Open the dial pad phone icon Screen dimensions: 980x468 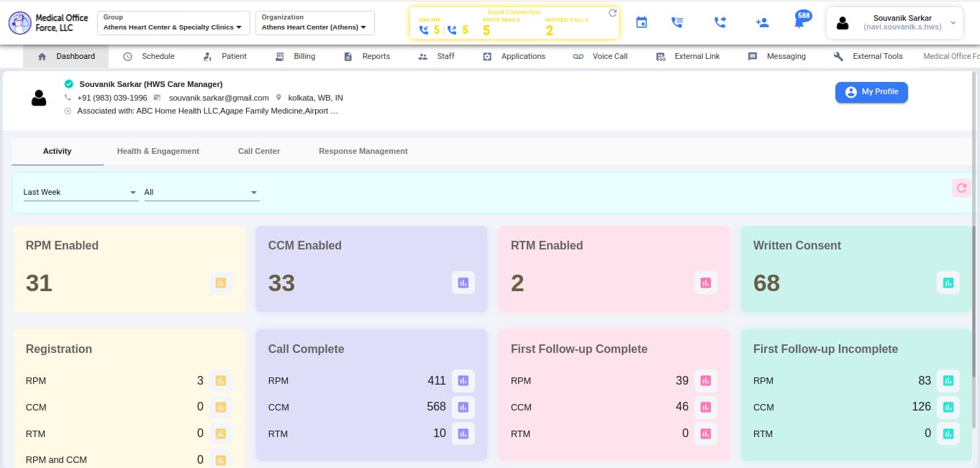click(x=676, y=23)
